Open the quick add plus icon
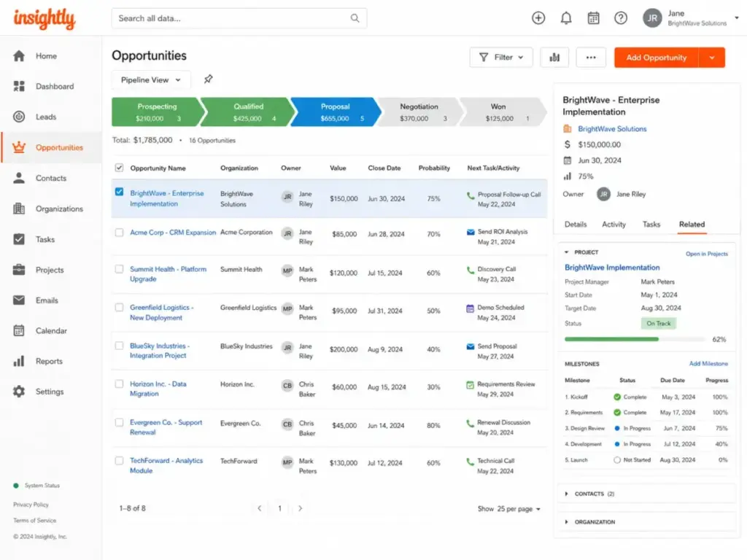This screenshot has width=747, height=560. coord(538,18)
